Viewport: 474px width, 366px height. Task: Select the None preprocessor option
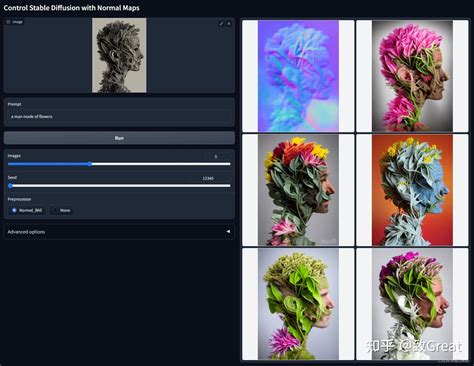point(61,210)
